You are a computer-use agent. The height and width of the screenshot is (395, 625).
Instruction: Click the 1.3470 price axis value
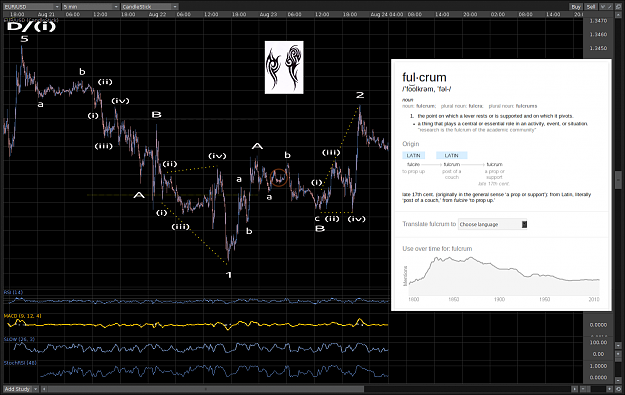[598, 21]
